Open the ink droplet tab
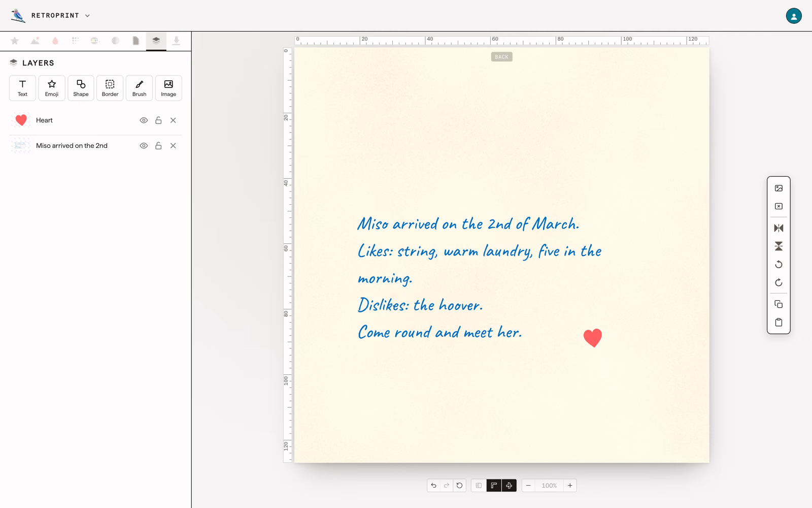The width and height of the screenshot is (812, 508). (x=55, y=41)
